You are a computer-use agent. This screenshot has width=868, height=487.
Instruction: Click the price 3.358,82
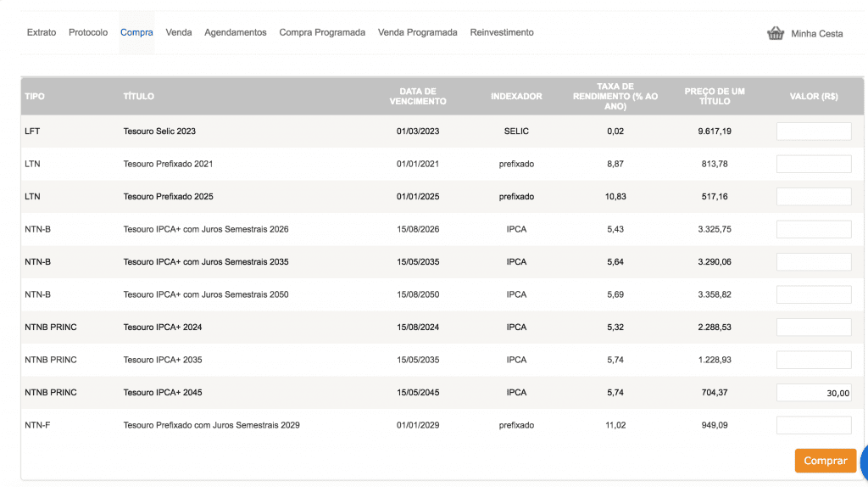pyautogui.click(x=714, y=294)
